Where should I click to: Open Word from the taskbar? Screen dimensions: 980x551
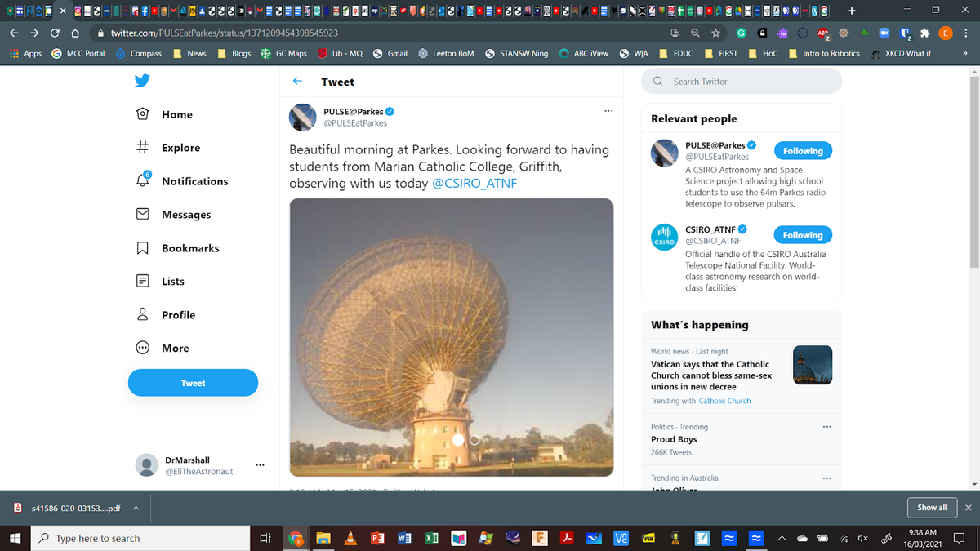pyautogui.click(x=404, y=538)
